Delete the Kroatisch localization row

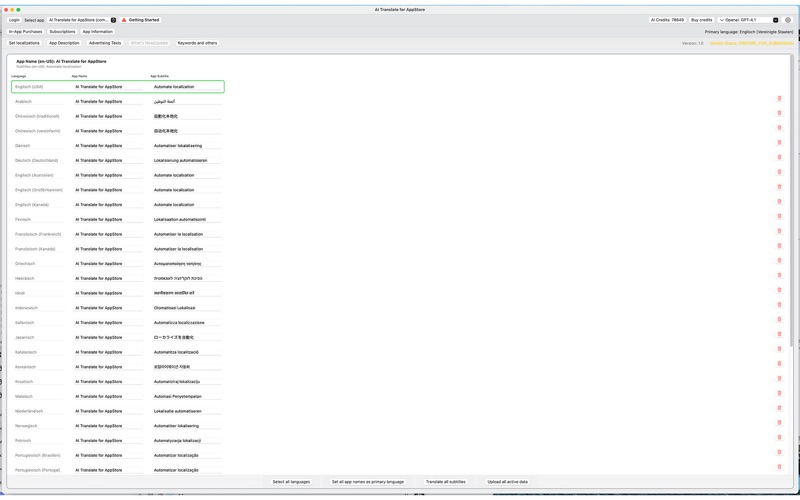[779, 379]
